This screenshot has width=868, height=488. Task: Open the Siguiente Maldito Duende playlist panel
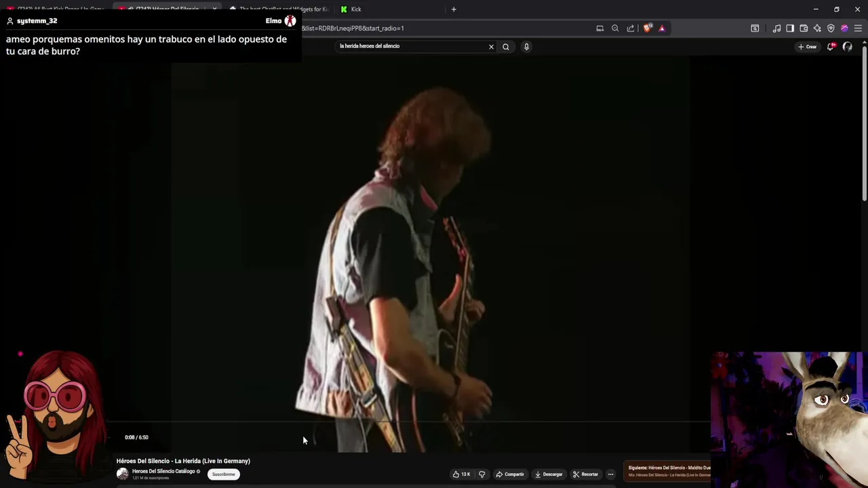tap(668, 471)
